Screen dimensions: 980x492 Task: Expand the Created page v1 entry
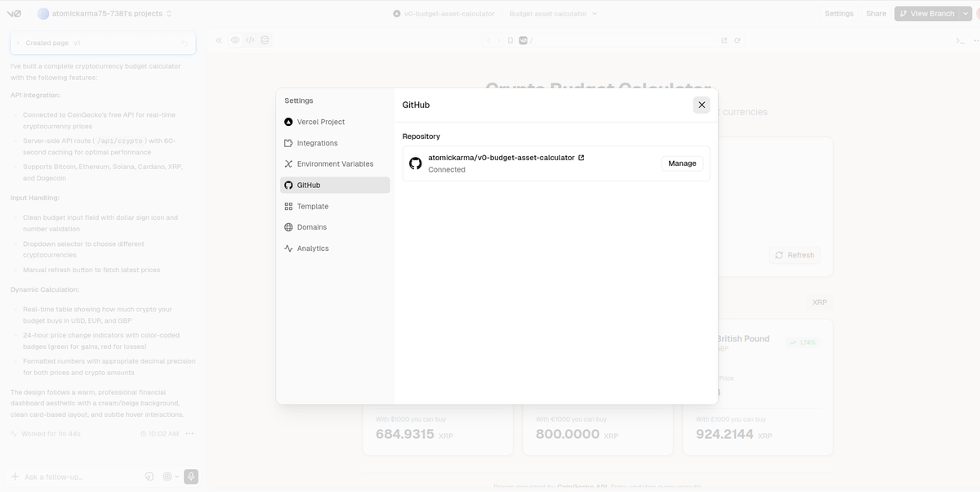point(18,43)
